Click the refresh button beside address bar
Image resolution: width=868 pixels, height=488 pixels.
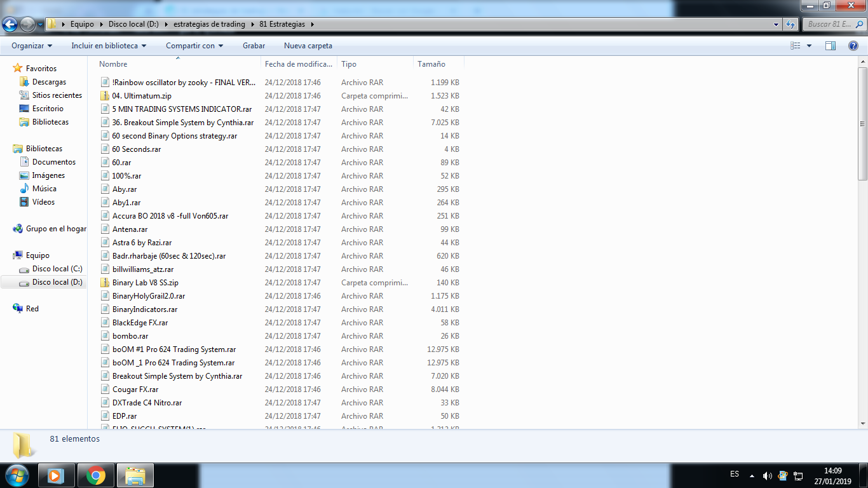click(790, 24)
